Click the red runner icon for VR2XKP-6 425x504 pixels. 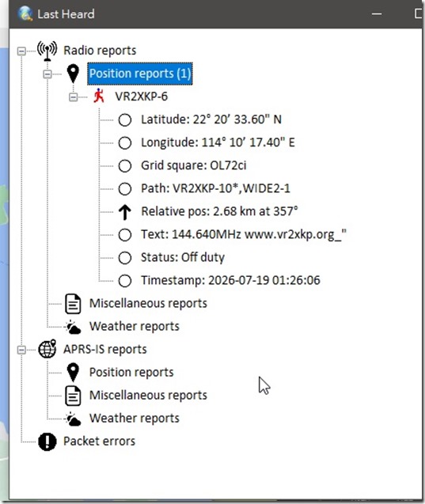99,96
